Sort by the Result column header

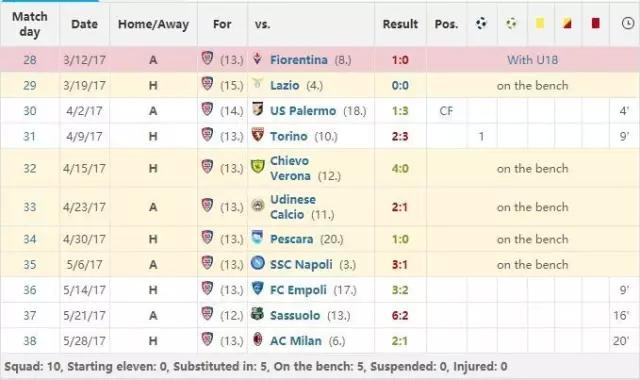(x=400, y=24)
